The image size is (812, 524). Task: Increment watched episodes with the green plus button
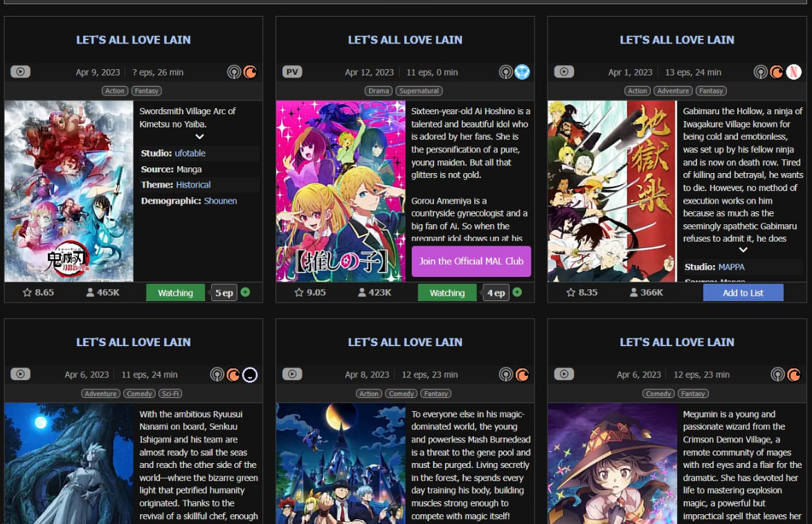click(x=518, y=292)
